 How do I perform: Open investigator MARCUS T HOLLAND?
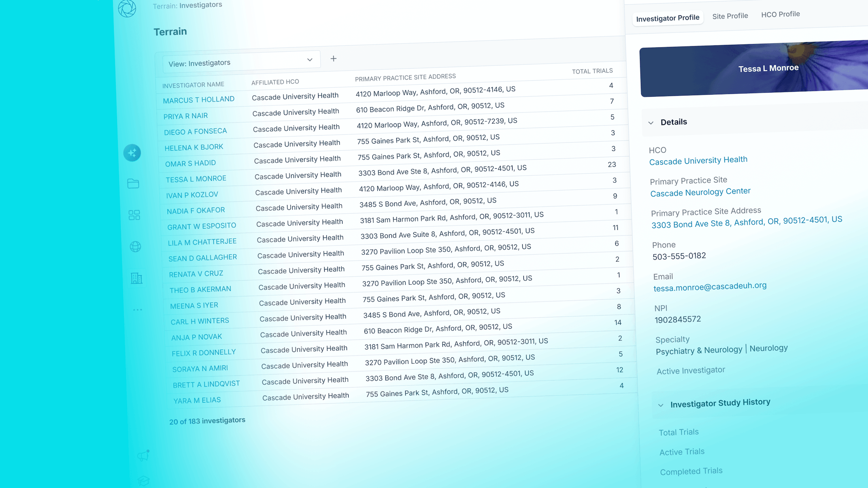pos(198,100)
